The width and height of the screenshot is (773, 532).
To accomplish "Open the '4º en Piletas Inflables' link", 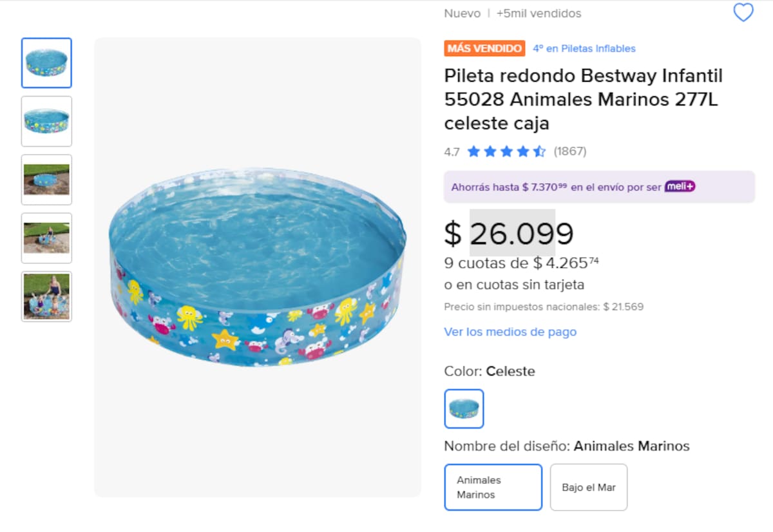I will coord(584,48).
